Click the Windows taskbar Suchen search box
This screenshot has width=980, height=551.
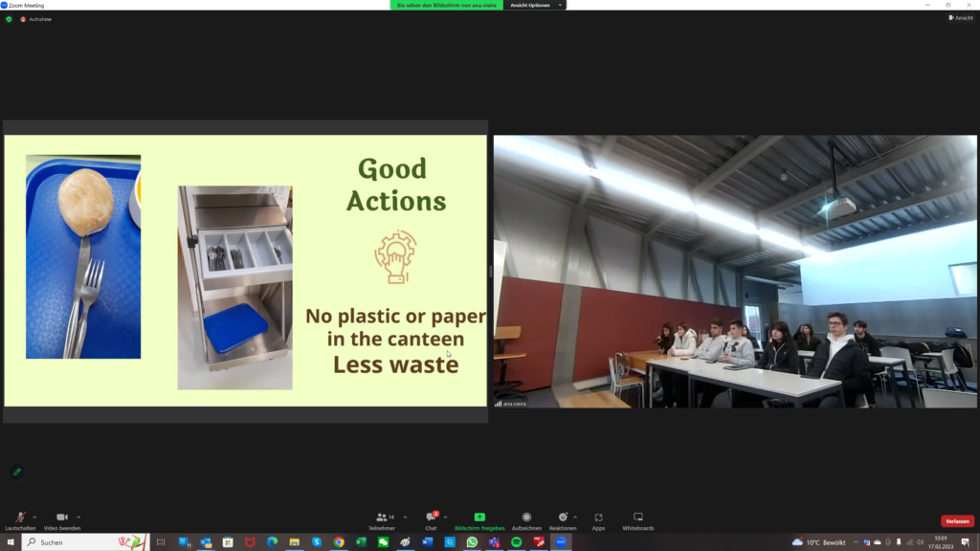[86, 542]
